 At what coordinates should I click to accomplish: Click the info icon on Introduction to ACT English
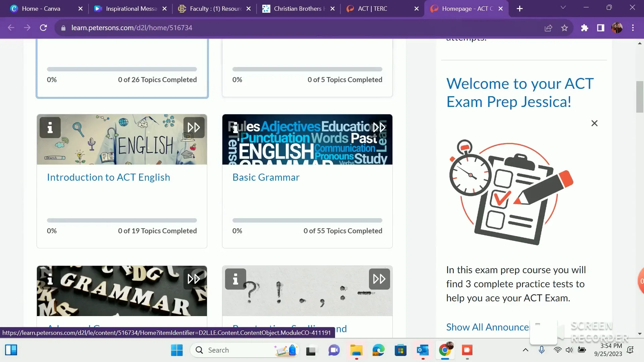pos(50,128)
